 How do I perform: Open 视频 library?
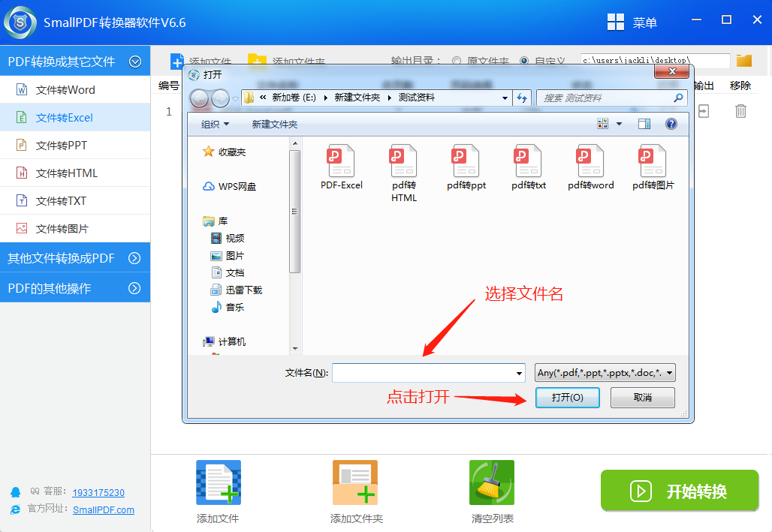pos(228,238)
